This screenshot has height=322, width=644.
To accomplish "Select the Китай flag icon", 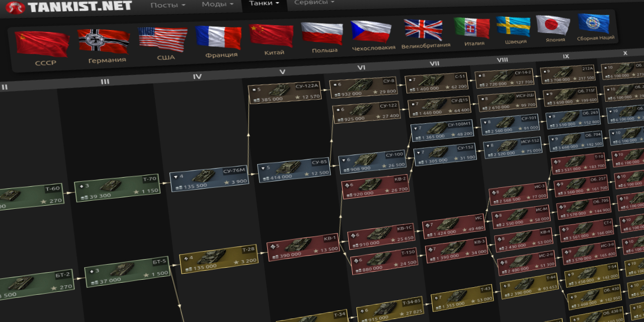I will point(271,36).
